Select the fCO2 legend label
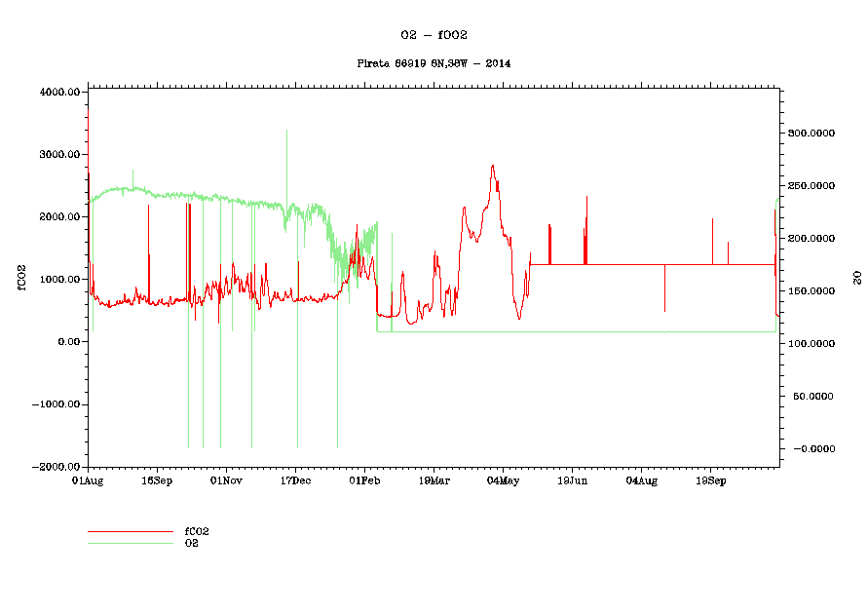 click(197, 532)
